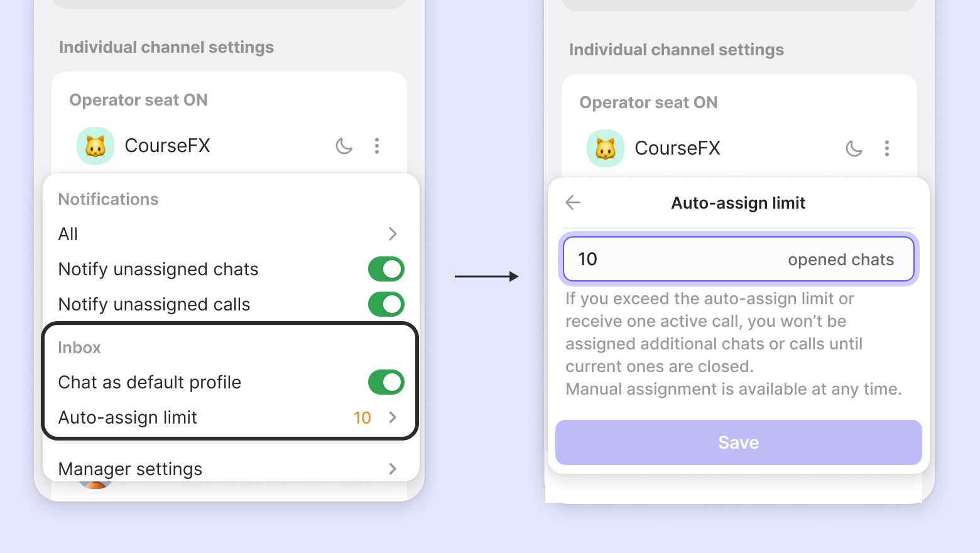Select the Auto-assign limit row label
This screenshot has width=980, height=553.
point(128,417)
